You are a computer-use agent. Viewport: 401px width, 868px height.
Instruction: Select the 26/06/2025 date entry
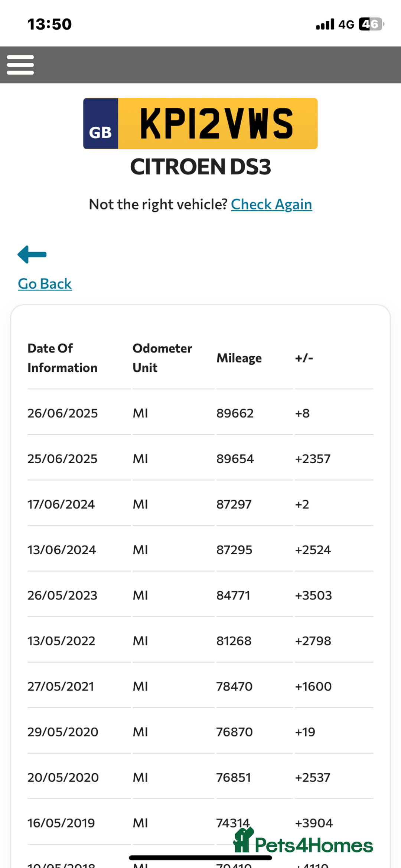coord(63,413)
